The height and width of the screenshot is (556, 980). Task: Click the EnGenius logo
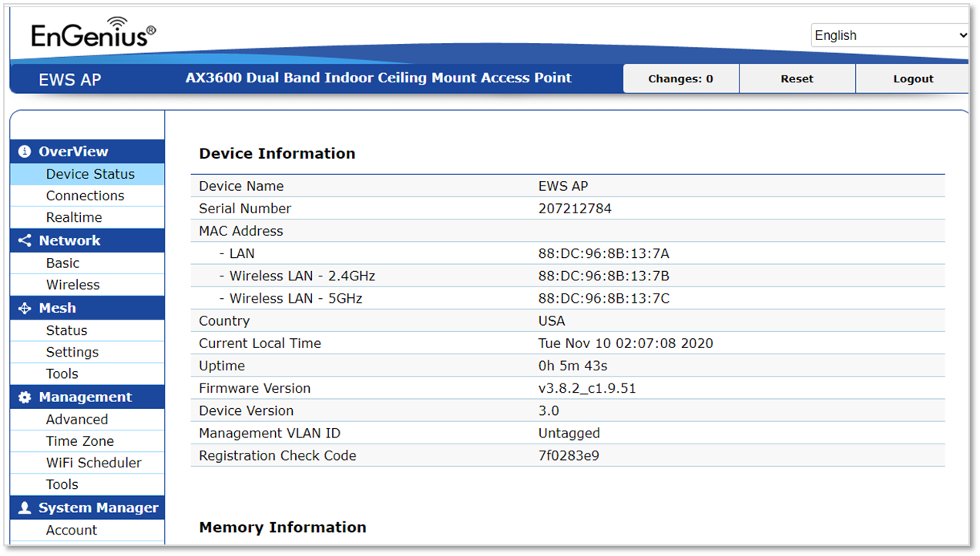[x=92, y=32]
